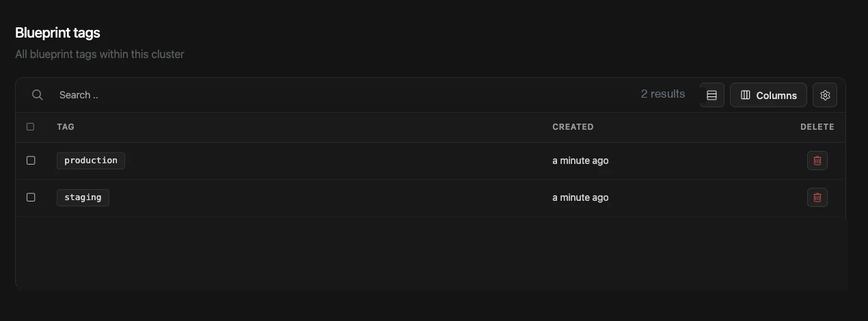Click the Blueprint tags heading
This screenshot has height=321, width=868.
57,33
